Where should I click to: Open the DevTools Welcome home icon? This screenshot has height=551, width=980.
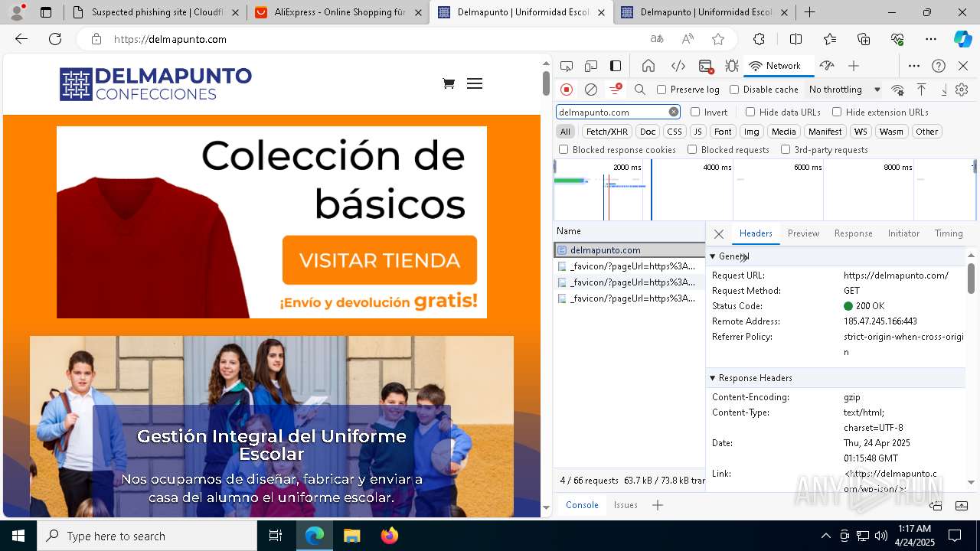(x=648, y=66)
